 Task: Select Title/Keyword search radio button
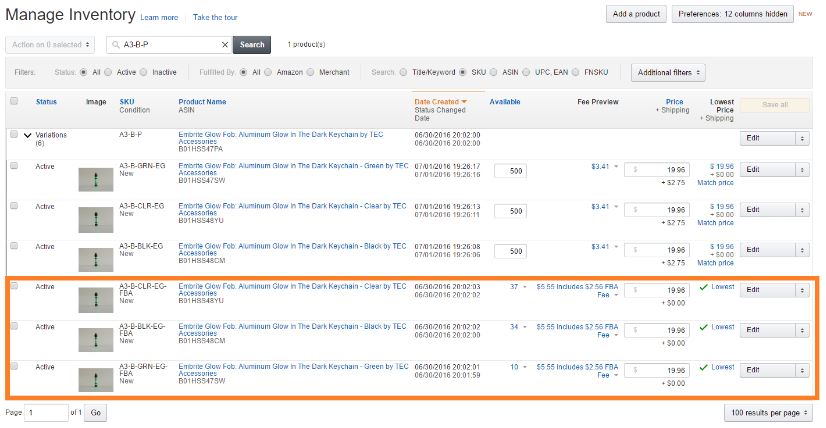pos(404,72)
